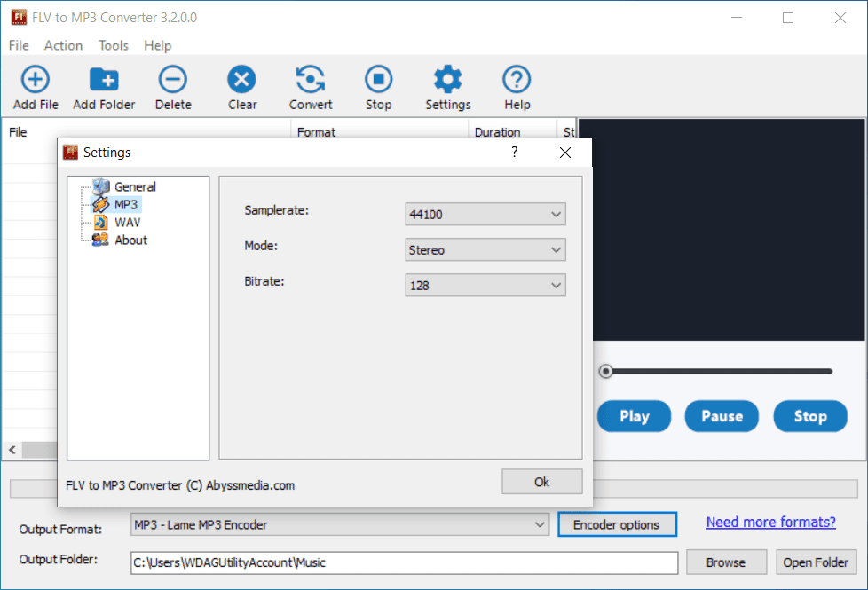Open the Bitrate dropdown showing 128
Screen dimensions: 868x590
tap(485, 285)
